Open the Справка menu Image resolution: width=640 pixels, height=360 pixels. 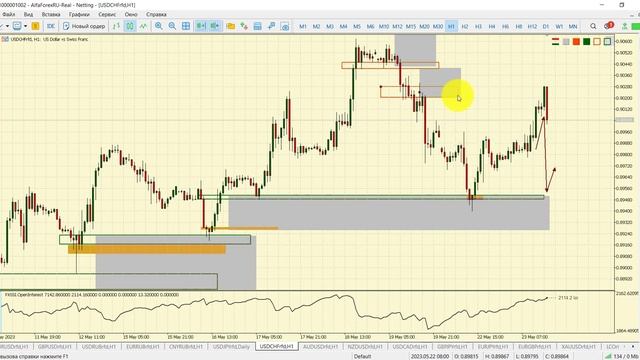156,14
